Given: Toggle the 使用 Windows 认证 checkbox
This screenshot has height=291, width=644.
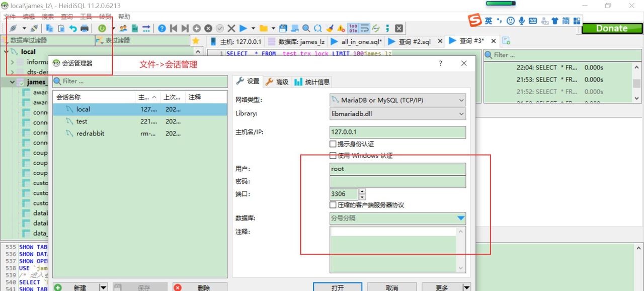Looking at the screenshot, I should (333, 156).
